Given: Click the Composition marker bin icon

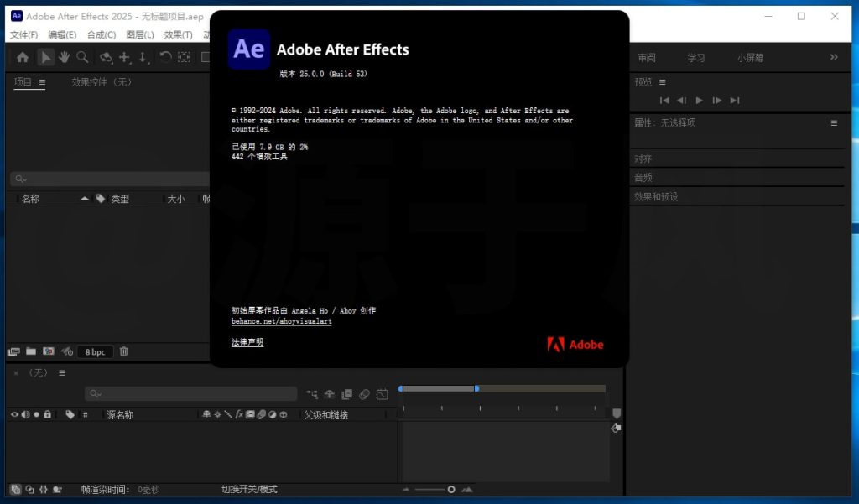Looking at the screenshot, I should tap(617, 413).
